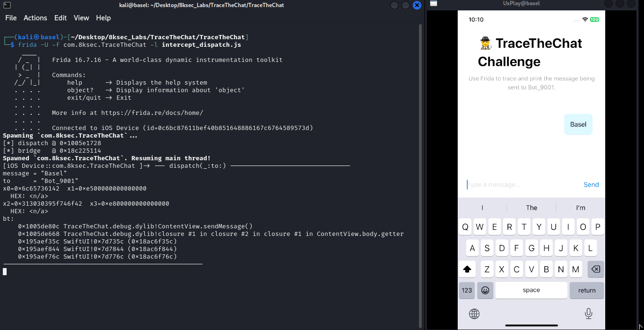
Task: Tap the N key
Action: click(x=561, y=269)
